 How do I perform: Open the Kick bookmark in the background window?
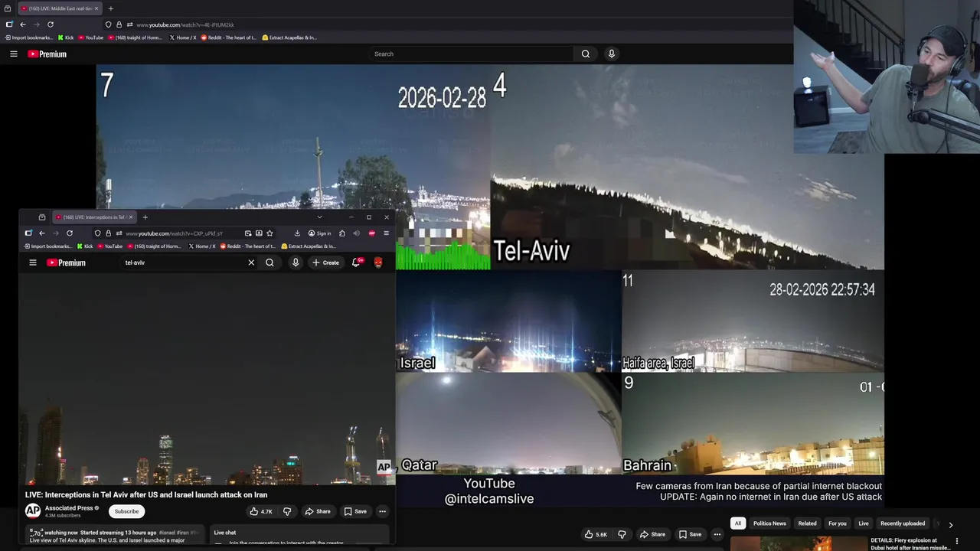coord(66,37)
